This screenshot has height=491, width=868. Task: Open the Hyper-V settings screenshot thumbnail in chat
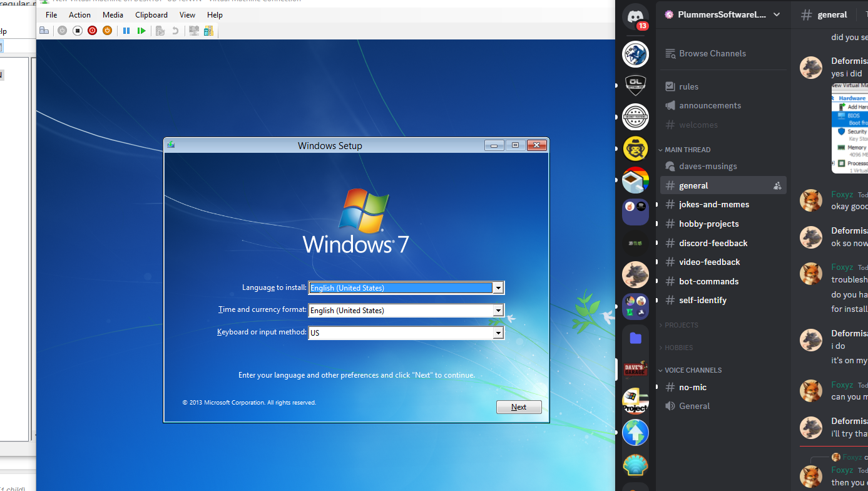(x=850, y=128)
